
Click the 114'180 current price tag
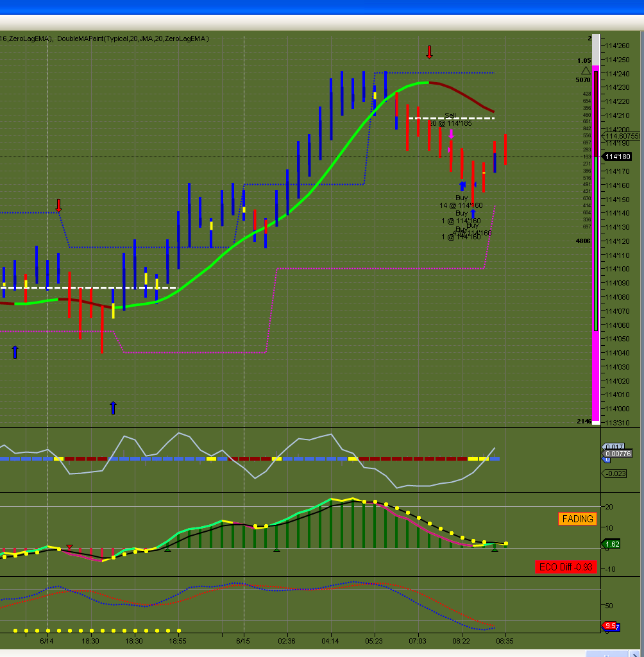[x=617, y=157]
